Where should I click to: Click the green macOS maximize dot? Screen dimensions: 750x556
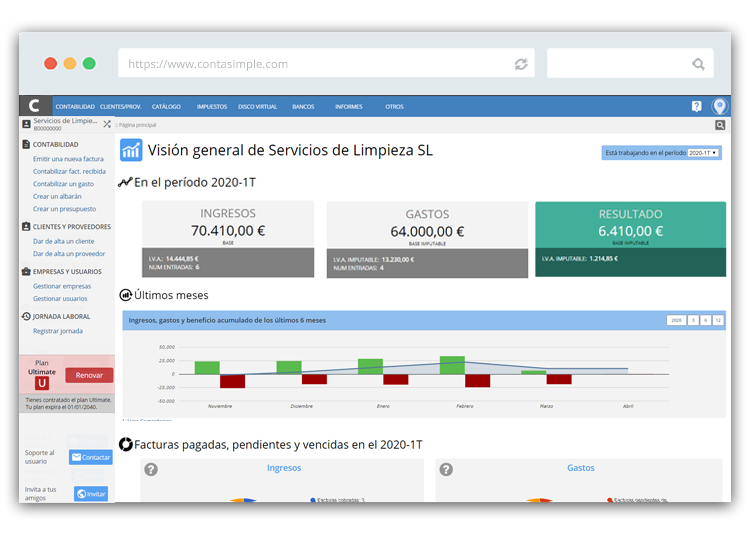89,63
